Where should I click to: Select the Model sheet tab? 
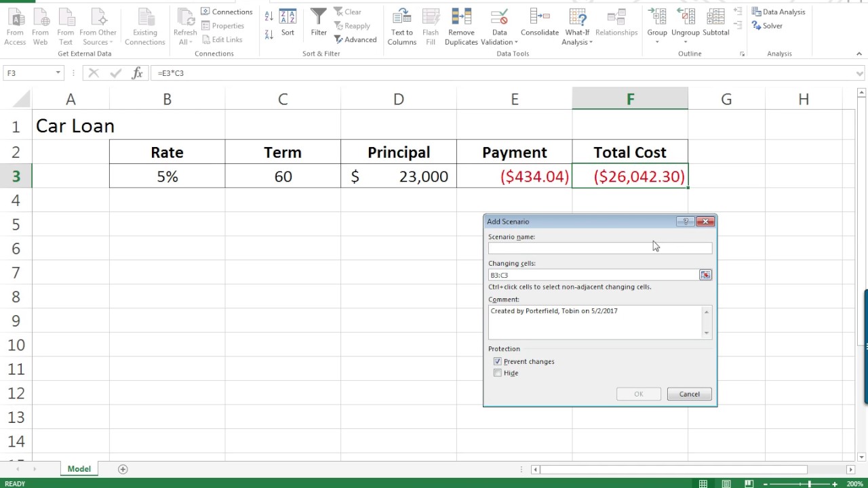point(79,469)
